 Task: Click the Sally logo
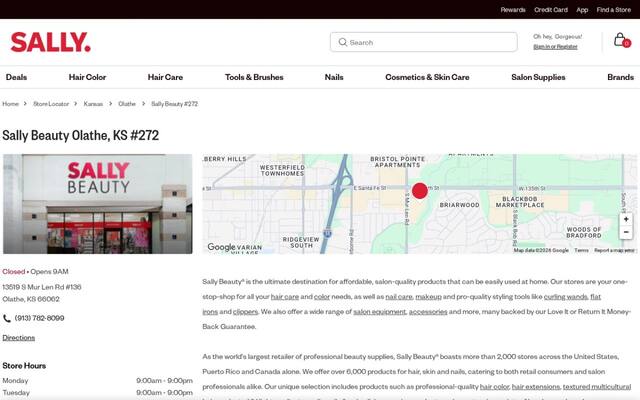51,42
